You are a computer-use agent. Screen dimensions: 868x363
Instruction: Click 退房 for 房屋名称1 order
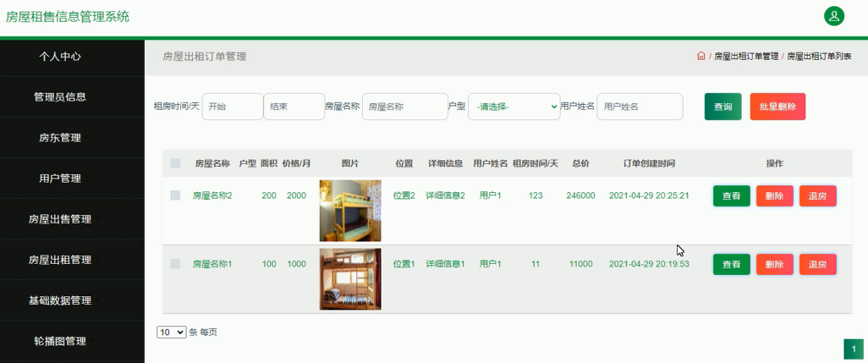click(817, 265)
